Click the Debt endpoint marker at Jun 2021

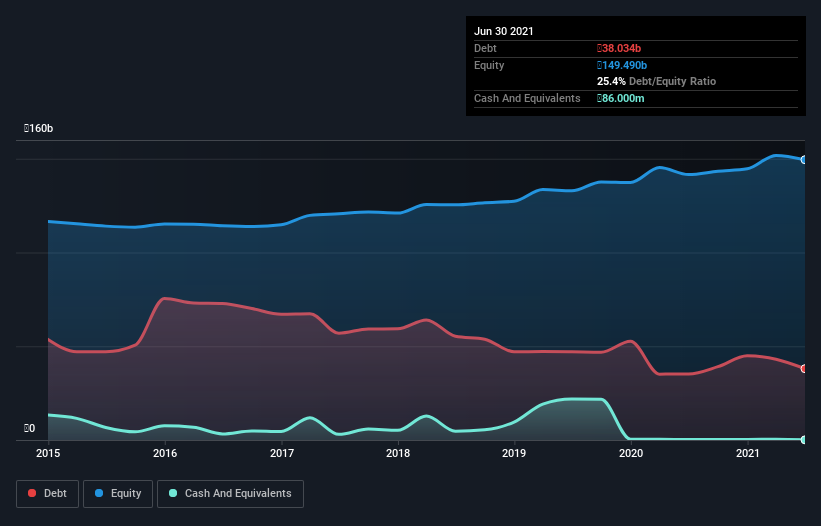[x=804, y=368]
